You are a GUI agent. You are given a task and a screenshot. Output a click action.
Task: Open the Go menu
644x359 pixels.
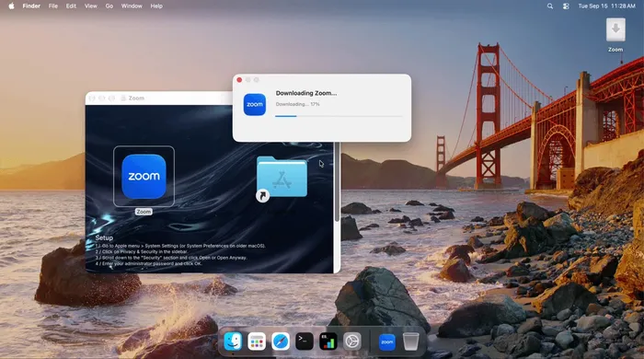pos(109,6)
